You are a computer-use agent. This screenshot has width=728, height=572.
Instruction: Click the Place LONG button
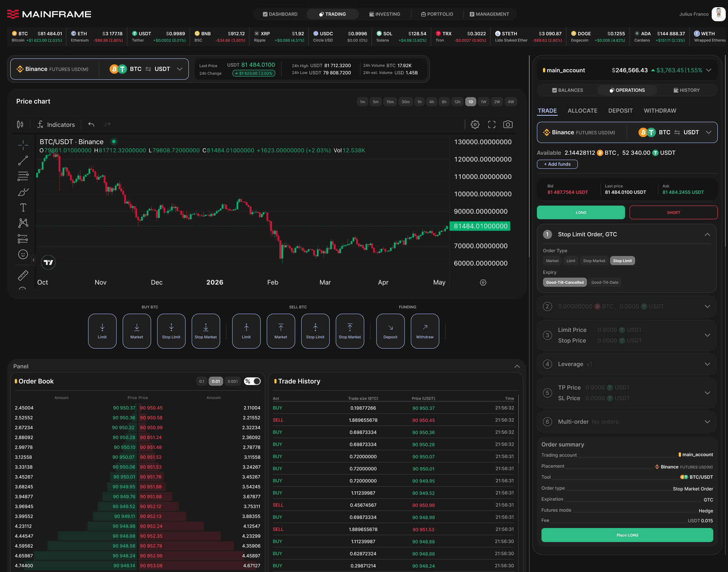[x=627, y=535]
